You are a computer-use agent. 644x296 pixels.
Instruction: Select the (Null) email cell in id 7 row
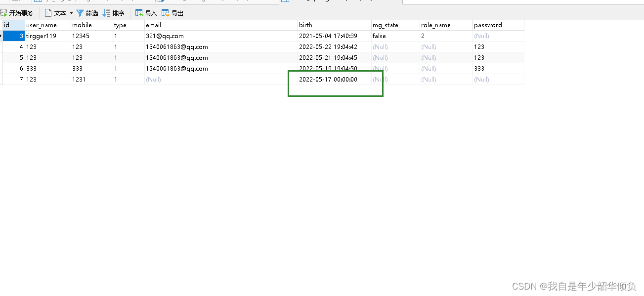pyautogui.click(x=221, y=80)
